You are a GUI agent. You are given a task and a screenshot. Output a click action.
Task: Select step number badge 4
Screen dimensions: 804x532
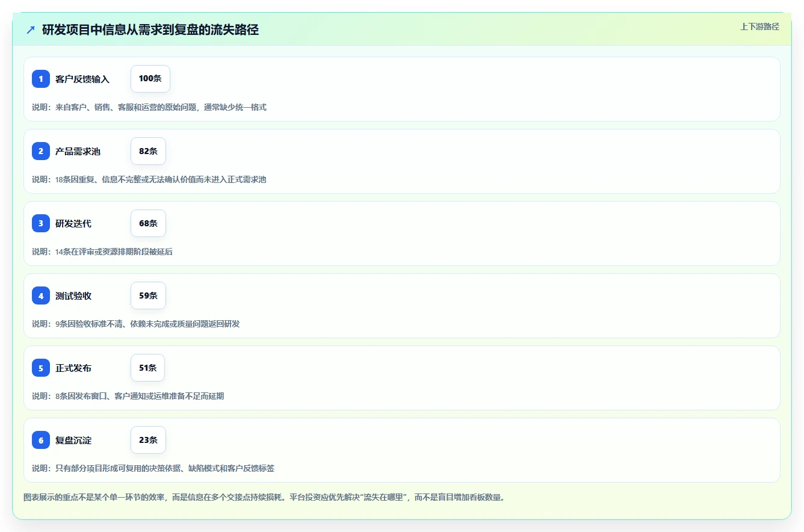click(41, 295)
